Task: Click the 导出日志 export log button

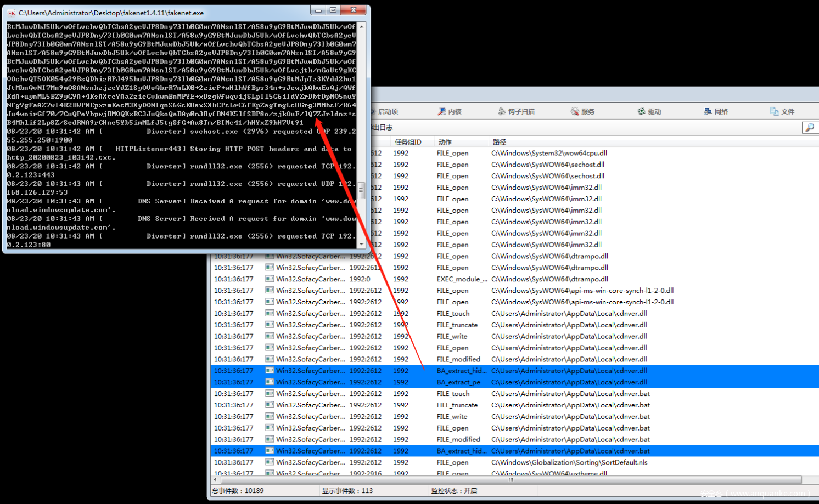Action: 382,127
